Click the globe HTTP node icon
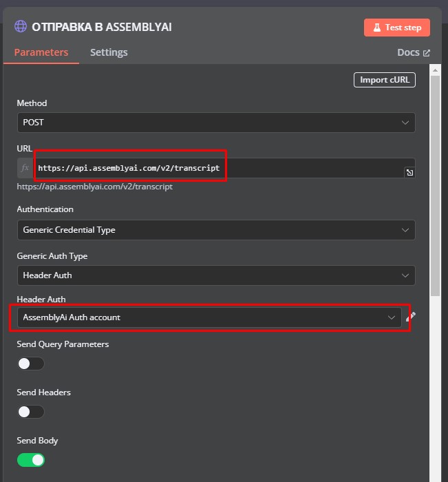 click(21, 26)
